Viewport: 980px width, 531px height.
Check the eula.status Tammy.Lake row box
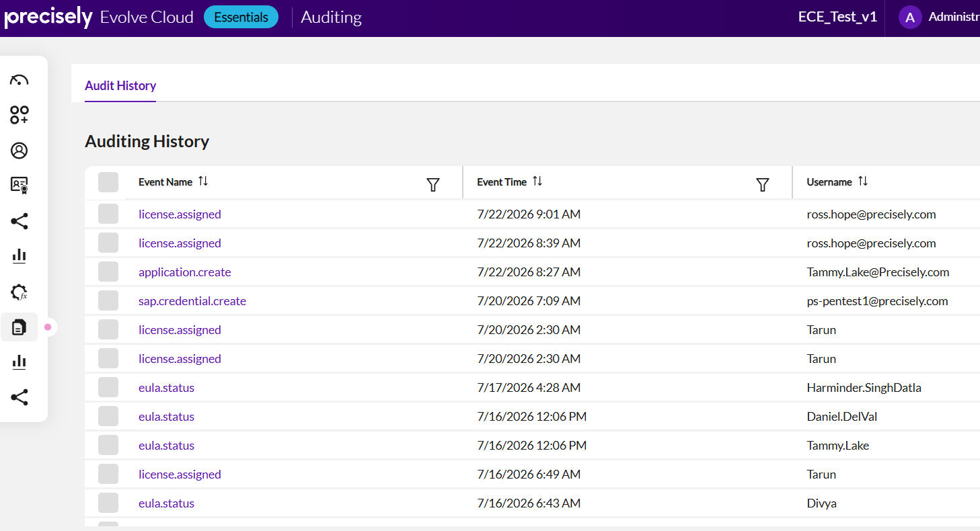pos(108,446)
